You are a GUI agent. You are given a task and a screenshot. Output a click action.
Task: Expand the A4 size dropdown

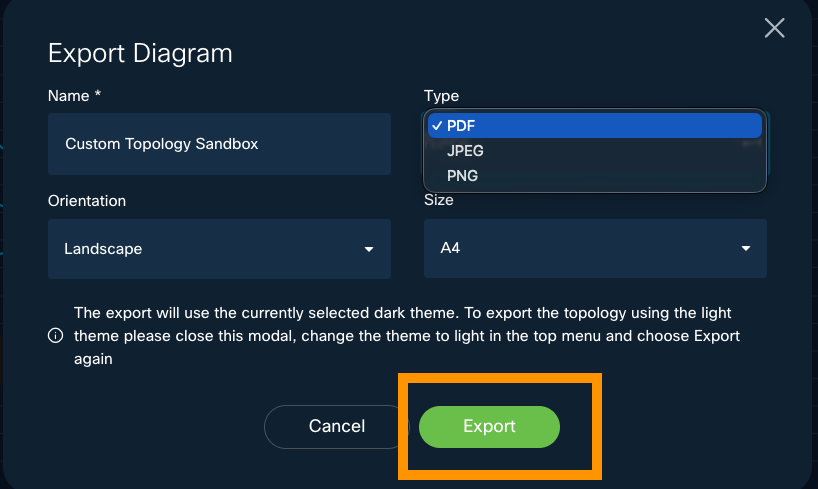click(595, 249)
